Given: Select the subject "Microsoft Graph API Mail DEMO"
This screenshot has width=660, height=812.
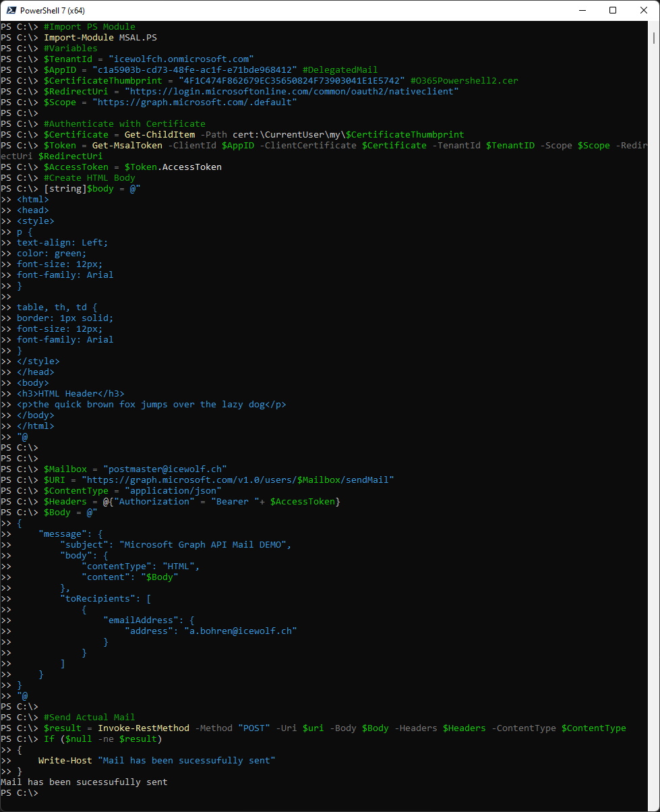Looking at the screenshot, I should 203,545.
